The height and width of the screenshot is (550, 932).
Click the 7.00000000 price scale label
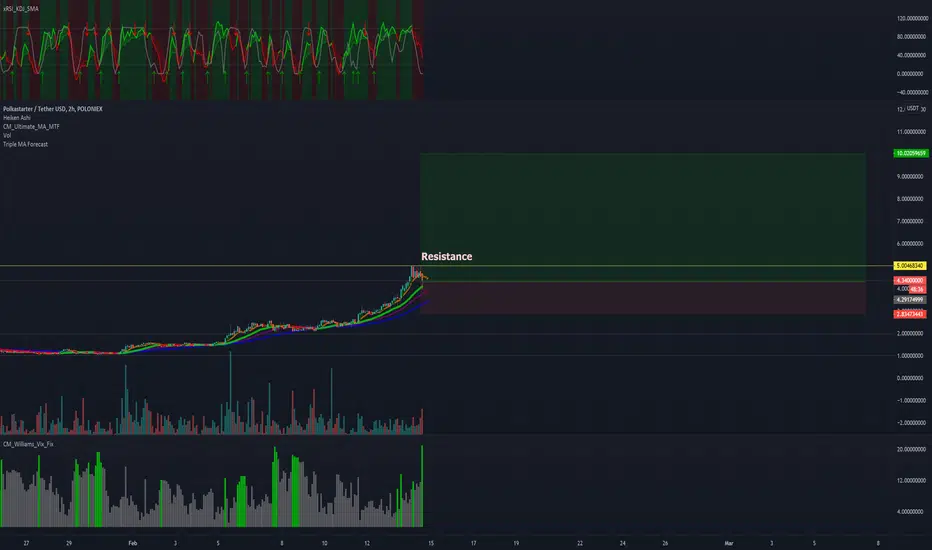click(910, 221)
